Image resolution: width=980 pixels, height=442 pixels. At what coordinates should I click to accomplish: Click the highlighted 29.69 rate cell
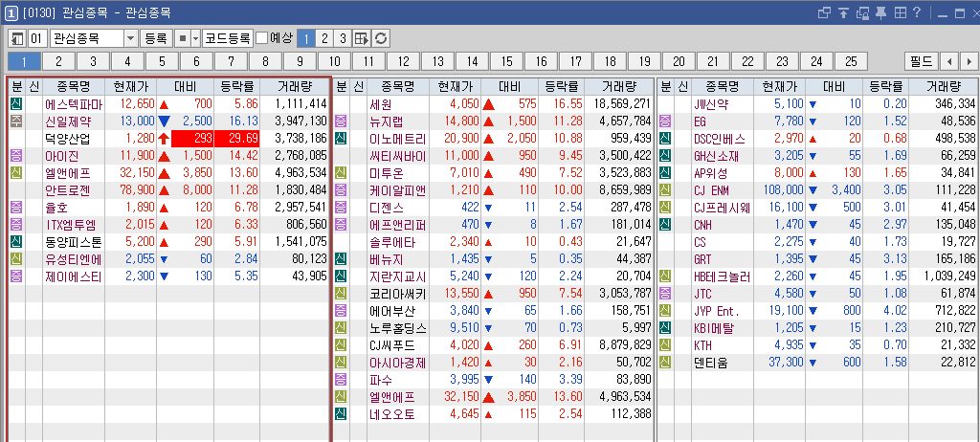pos(237,139)
